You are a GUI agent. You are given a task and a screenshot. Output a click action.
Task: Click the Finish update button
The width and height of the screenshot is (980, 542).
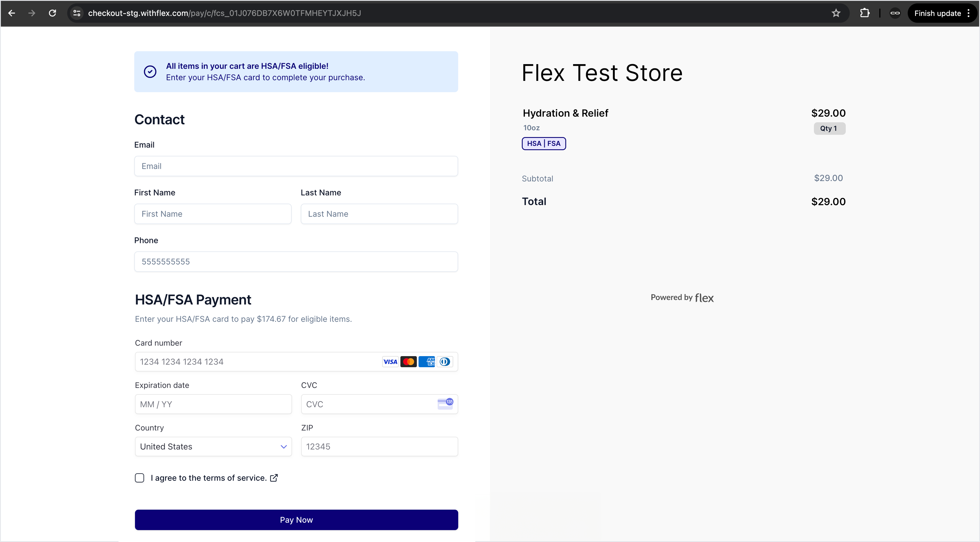coord(937,13)
